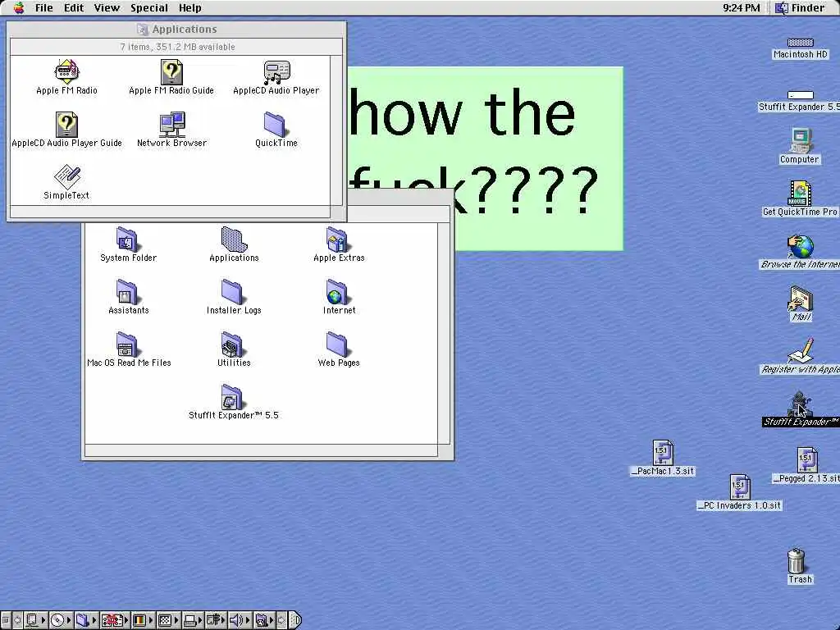Open the AppleTalk control strip module
Image resolution: width=840 pixels, height=630 pixels.
pos(36,620)
